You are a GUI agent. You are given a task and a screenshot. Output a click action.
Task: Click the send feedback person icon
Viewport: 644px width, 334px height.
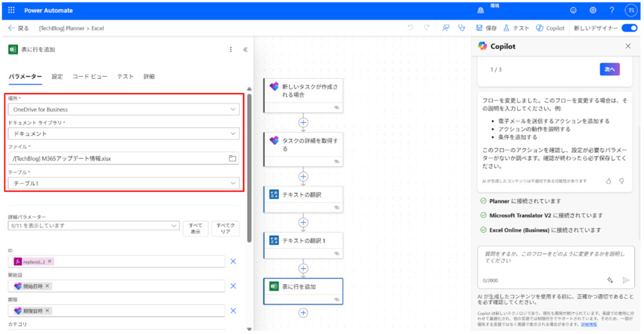(x=446, y=28)
